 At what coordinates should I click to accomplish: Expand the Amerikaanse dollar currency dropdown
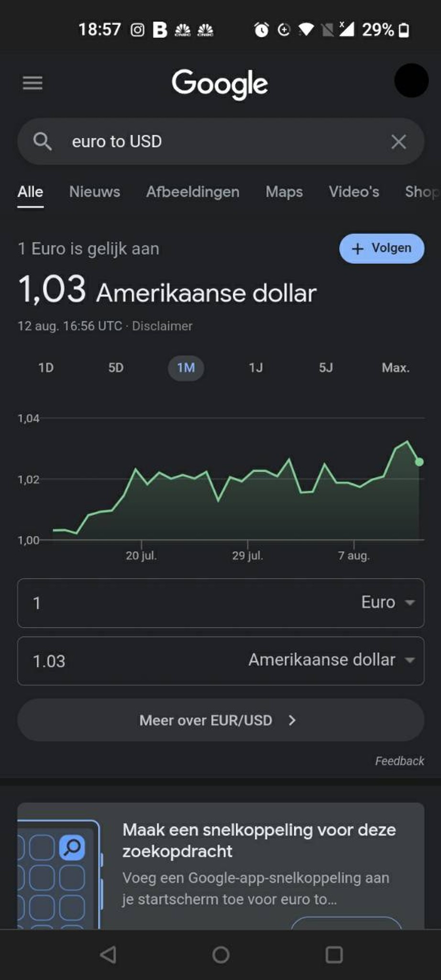(x=331, y=660)
